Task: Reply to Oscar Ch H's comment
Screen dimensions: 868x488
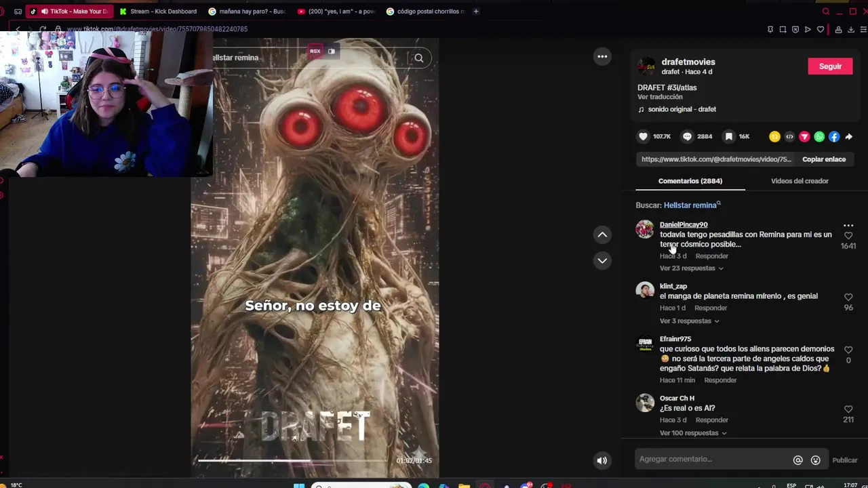Action: click(711, 420)
